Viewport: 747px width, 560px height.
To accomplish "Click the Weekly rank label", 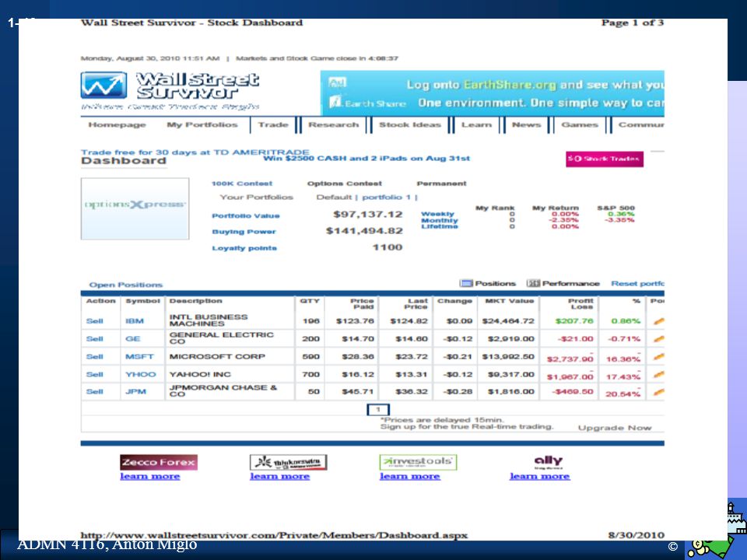I will 438,214.
